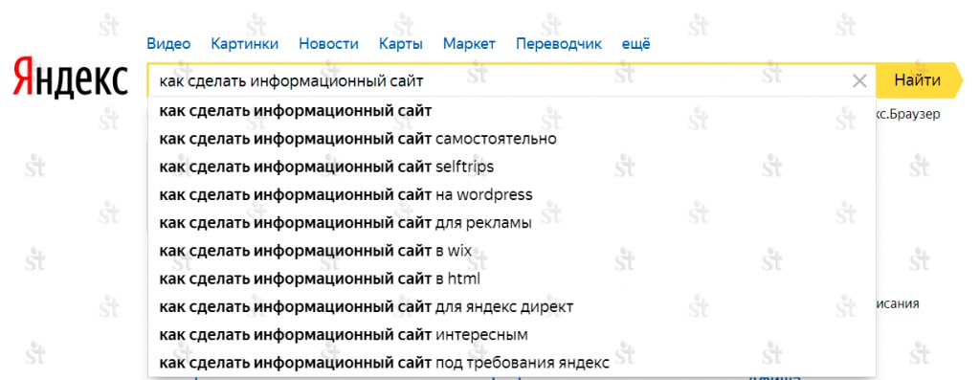Open the Видео tab
Image resolution: width=980 pixels, height=380 pixels.
(x=168, y=44)
